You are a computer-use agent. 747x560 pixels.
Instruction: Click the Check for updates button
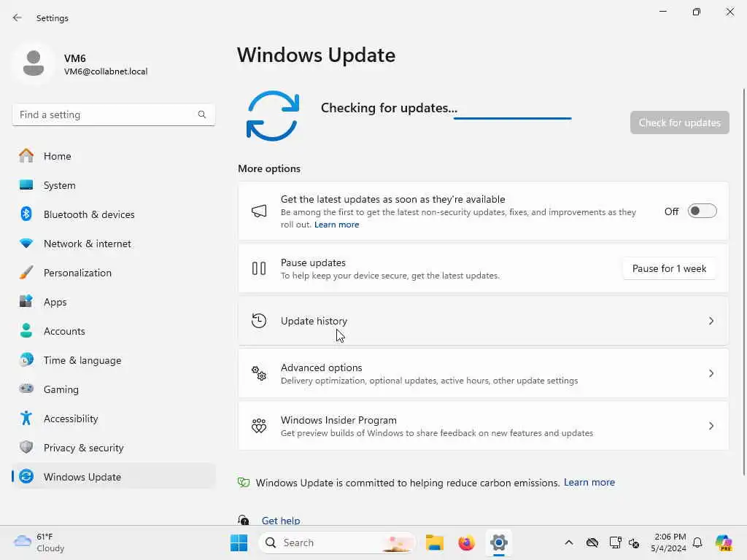(679, 122)
